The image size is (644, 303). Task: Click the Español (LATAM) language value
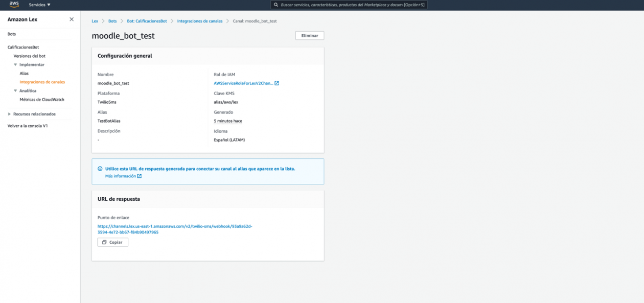click(x=229, y=140)
